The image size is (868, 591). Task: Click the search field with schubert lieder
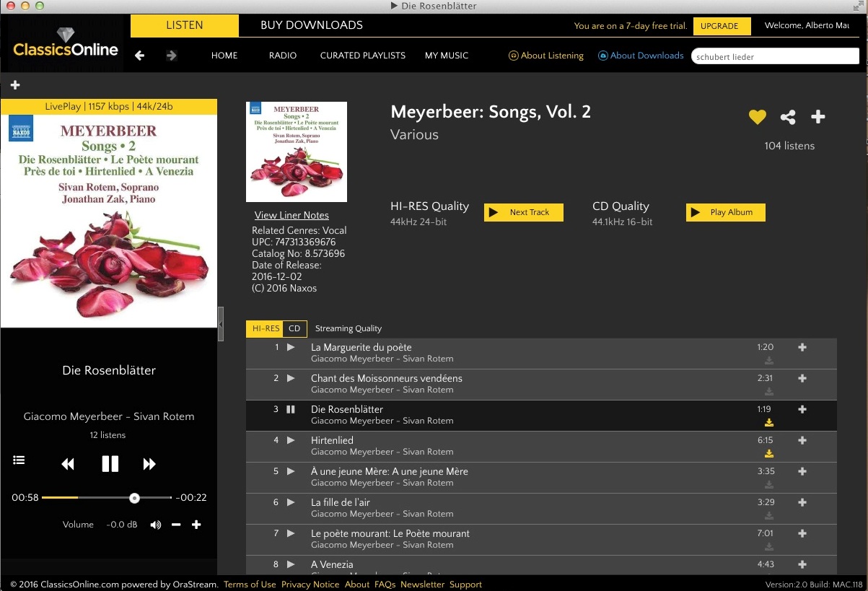pyautogui.click(x=775, y=56)
